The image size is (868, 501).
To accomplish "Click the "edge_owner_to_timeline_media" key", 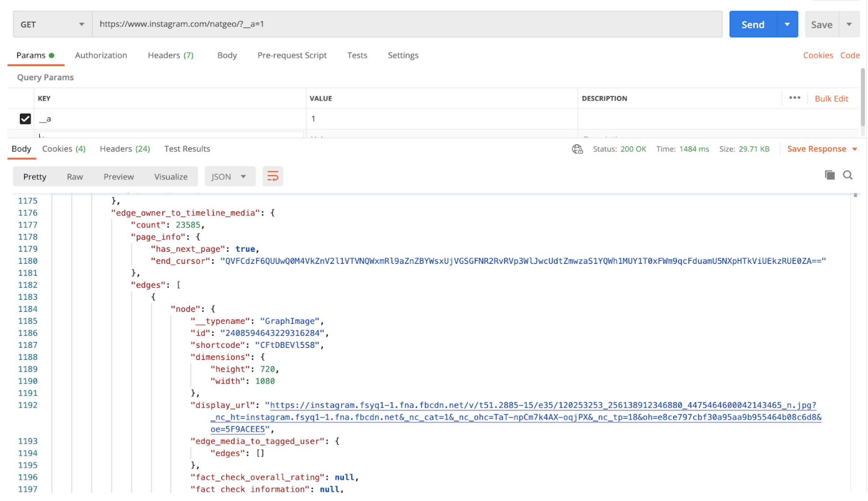I will pyautogui.click(x=185, y=213).
